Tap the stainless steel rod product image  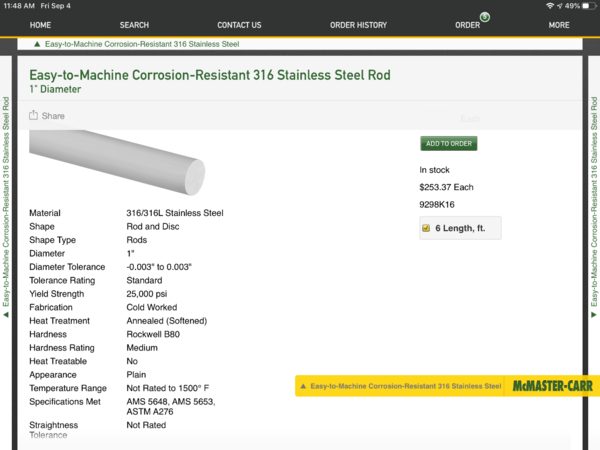point(117,162)
